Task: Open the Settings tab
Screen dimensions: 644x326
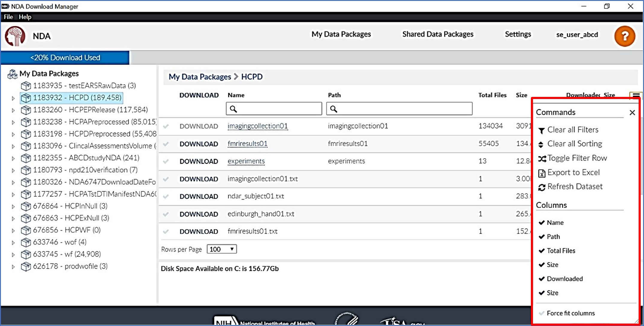Action: (x=518, y=34)
